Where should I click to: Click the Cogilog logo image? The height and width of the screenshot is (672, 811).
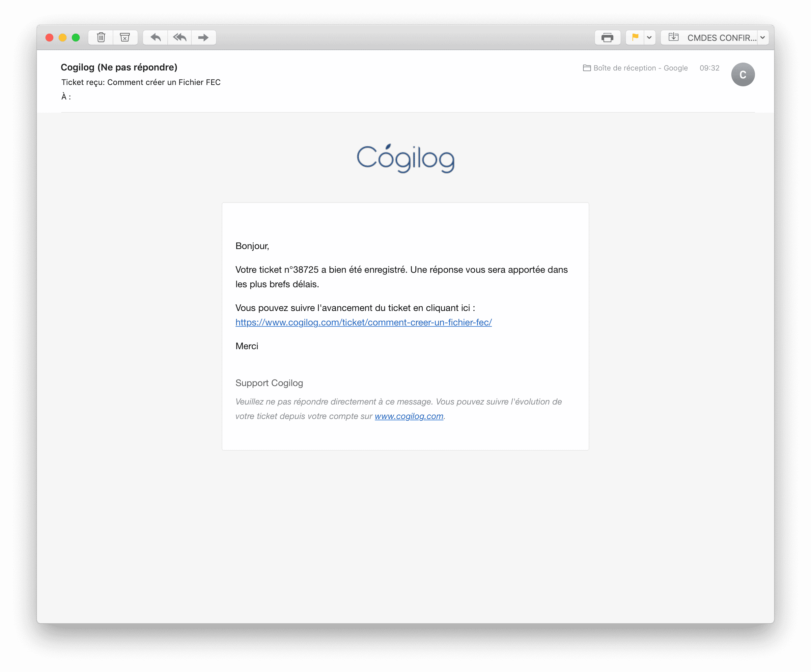click(405, 158)
